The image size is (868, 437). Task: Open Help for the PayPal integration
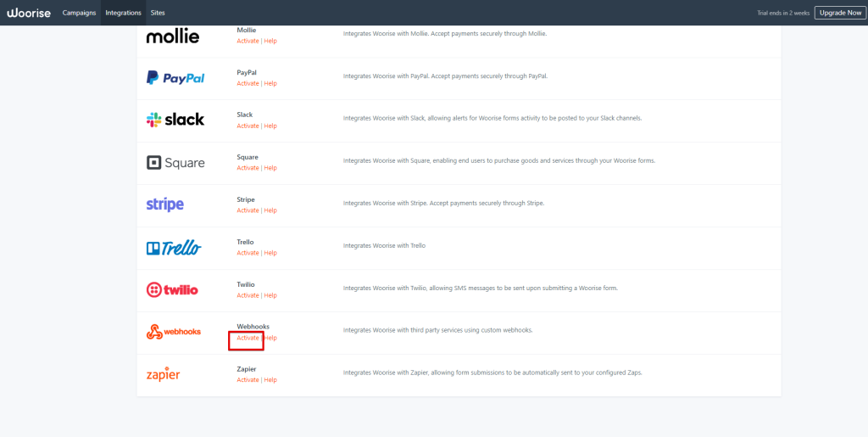270,83
